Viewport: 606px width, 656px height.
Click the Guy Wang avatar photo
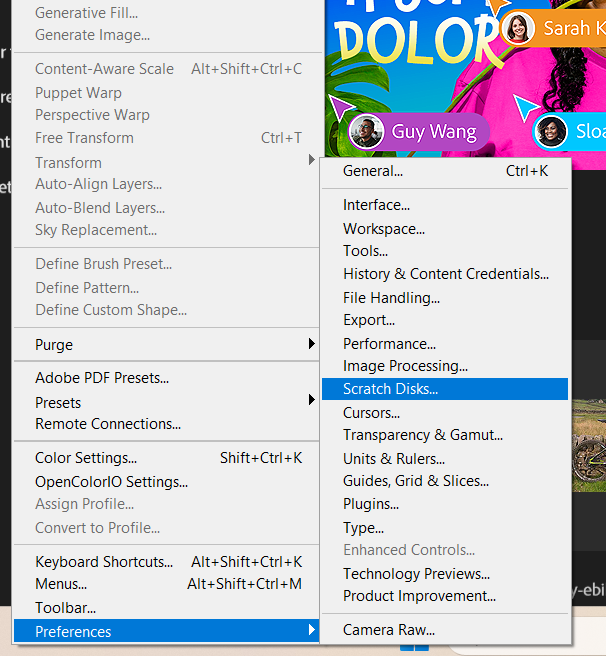coord(366,132)
